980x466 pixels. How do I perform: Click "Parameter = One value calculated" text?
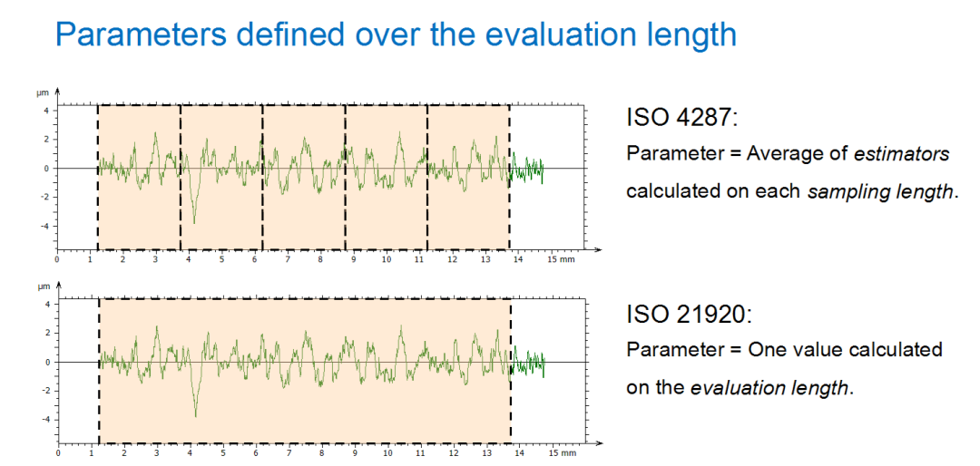pos(784,350)
